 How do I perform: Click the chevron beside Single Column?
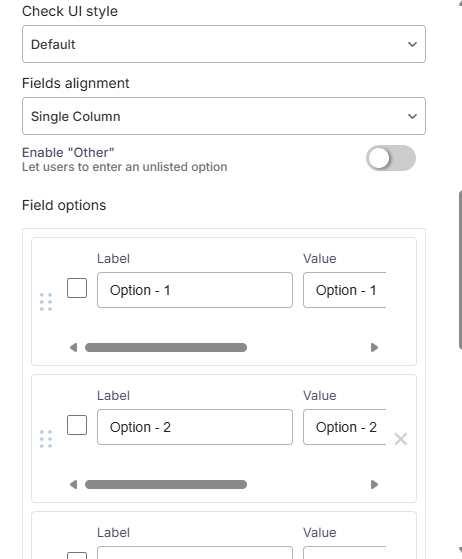pyautogui.click(x=412, y=116)
